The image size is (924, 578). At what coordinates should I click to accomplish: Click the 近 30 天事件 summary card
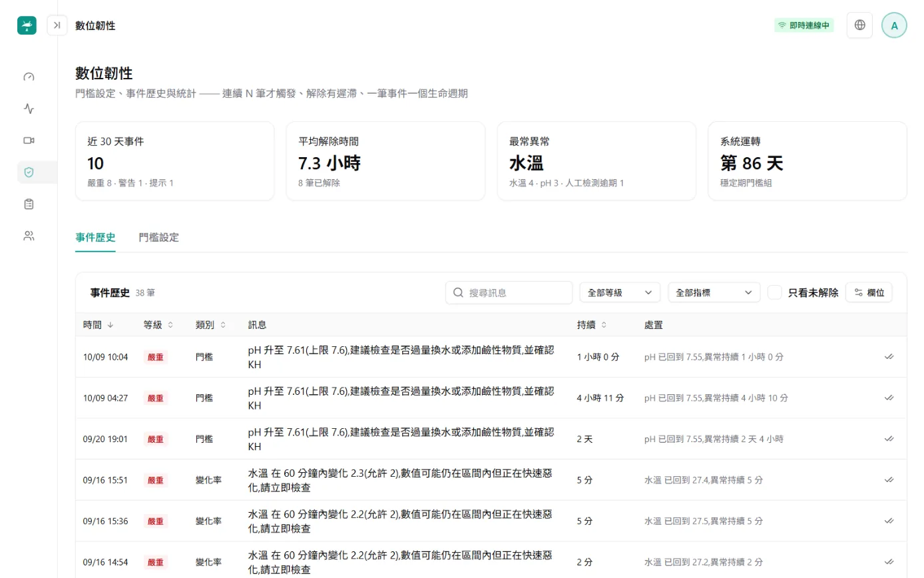coord(174,161)
